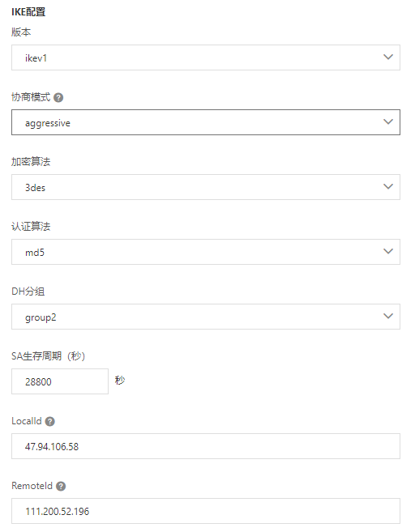Open 协商模式 aggressive combo box
The image size is (415, 532).
(206, 122)
